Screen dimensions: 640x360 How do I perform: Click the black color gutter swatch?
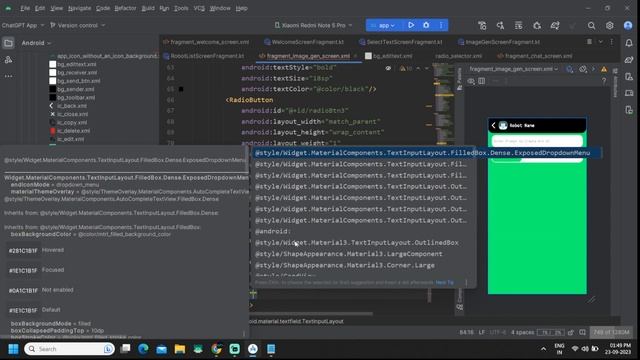click(181, 89)
